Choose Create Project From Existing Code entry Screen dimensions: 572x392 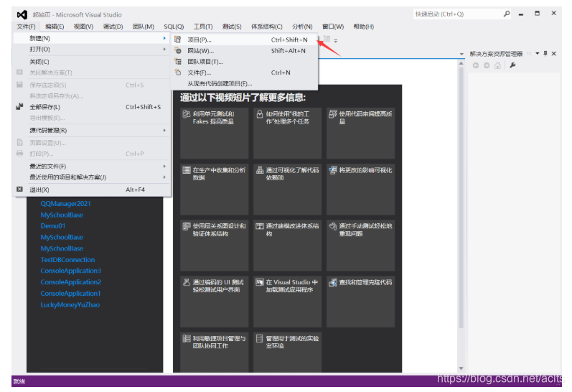(245, 83)
